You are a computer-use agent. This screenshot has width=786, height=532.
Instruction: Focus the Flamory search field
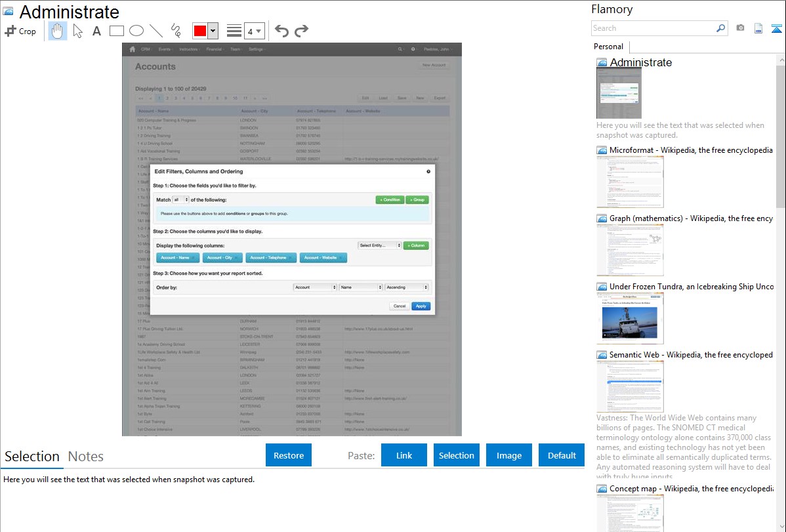pos(653,28)
